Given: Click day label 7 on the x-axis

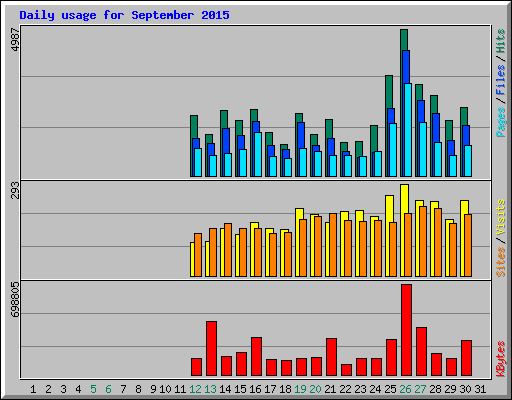Looking at the screenshot, I should (123, 389).
